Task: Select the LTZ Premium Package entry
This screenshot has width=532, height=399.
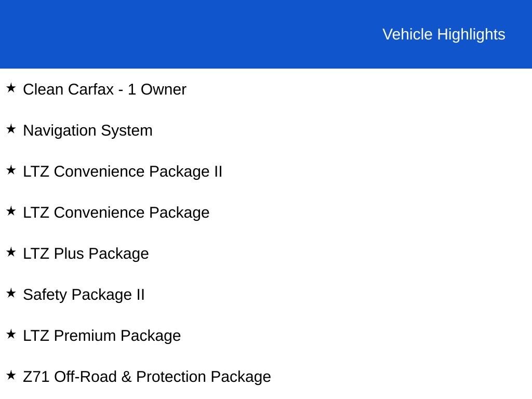Action: pos(102,336)
